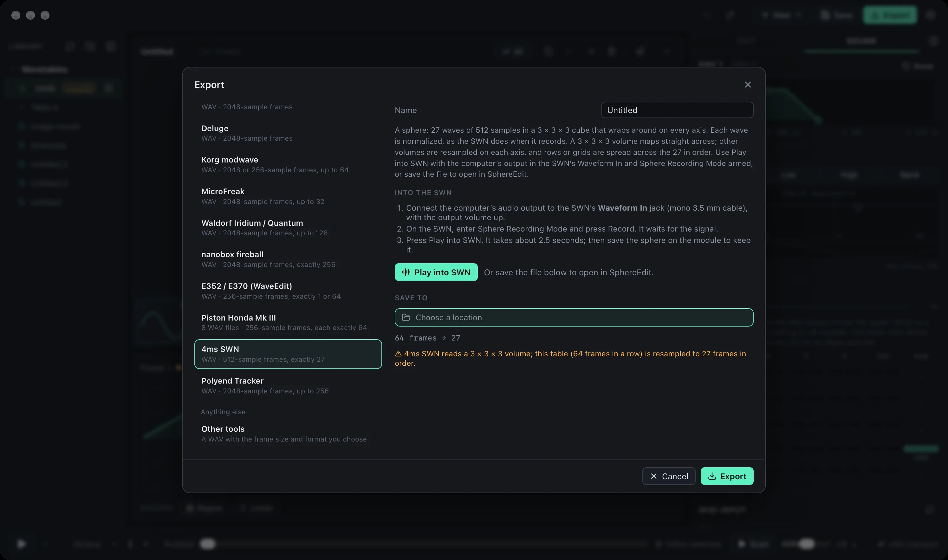Click the transport play icon at bottom left

tap(21, 544)
